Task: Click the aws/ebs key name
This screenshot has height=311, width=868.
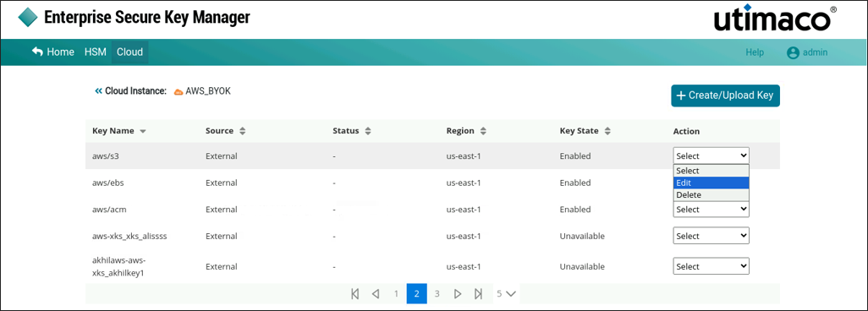Action: click(108, 183)
